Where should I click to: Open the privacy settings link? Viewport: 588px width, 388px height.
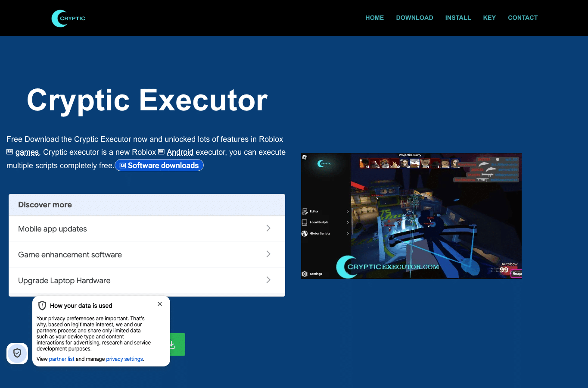pos(124,359)
